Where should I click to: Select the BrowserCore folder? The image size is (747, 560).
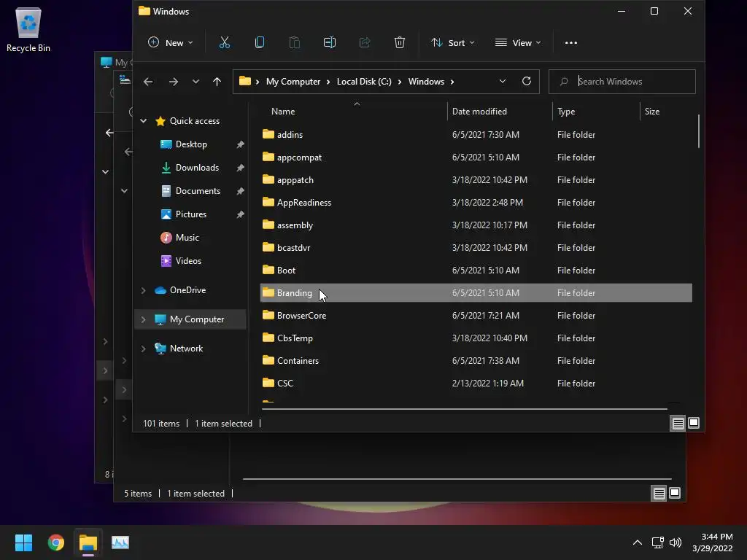tap(476, 315)
